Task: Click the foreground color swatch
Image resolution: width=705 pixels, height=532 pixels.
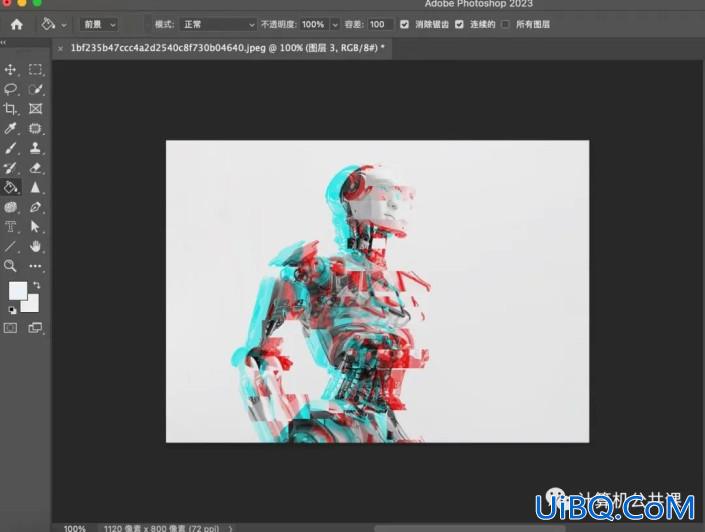Action: (16, 289)
